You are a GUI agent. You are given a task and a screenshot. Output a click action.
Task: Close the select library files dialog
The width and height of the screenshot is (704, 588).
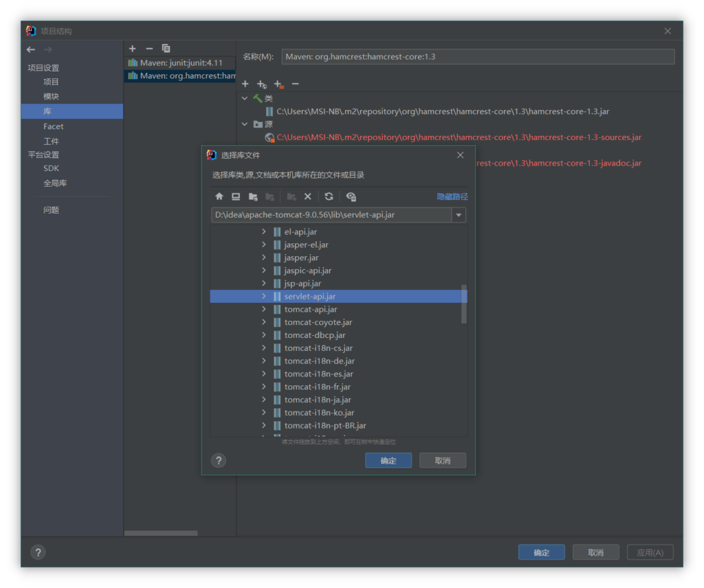pos(460,155)
